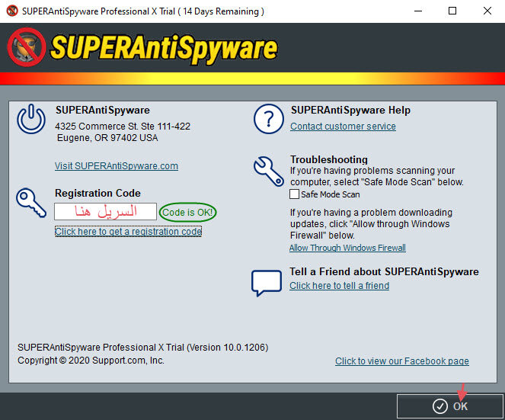Focus the Registration Code input field

(105, 212)
